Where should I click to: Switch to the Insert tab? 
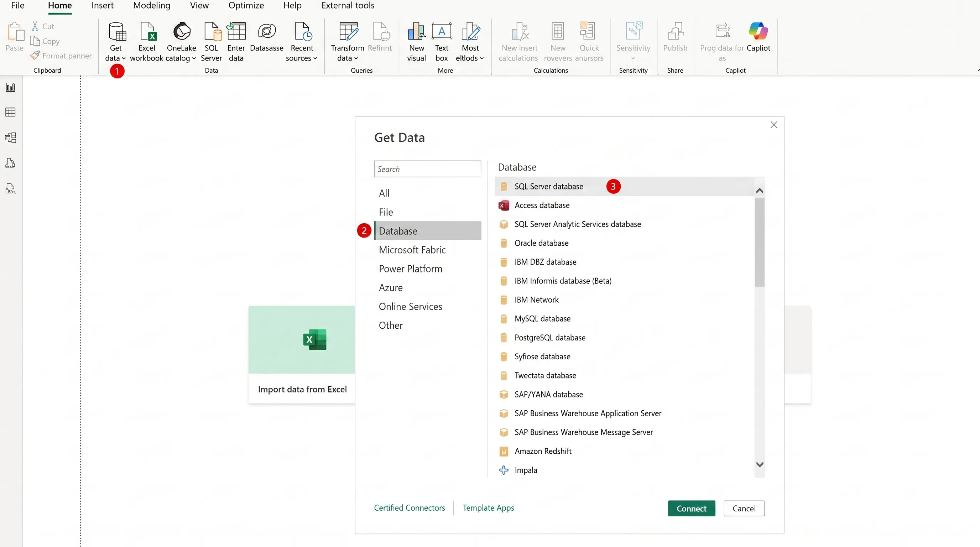102,5
